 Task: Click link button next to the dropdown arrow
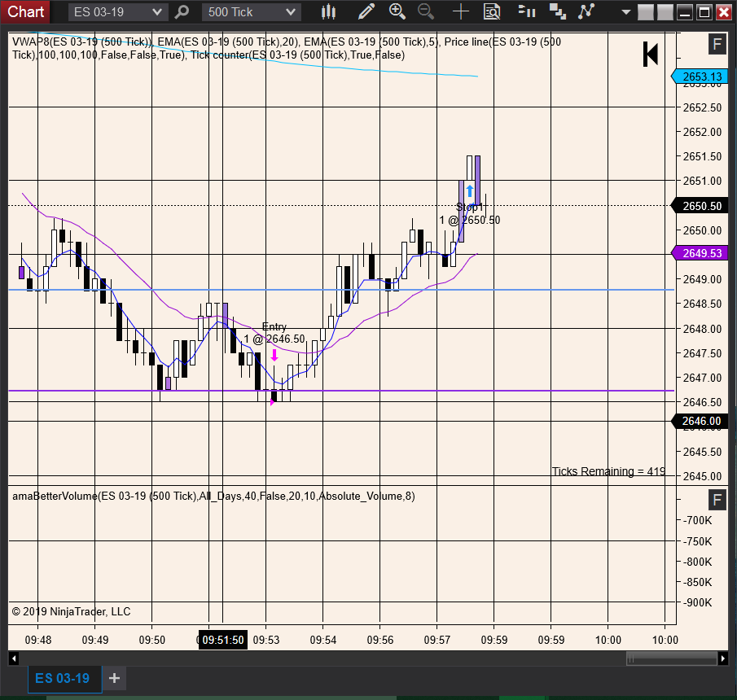click(x=646, y=11)
